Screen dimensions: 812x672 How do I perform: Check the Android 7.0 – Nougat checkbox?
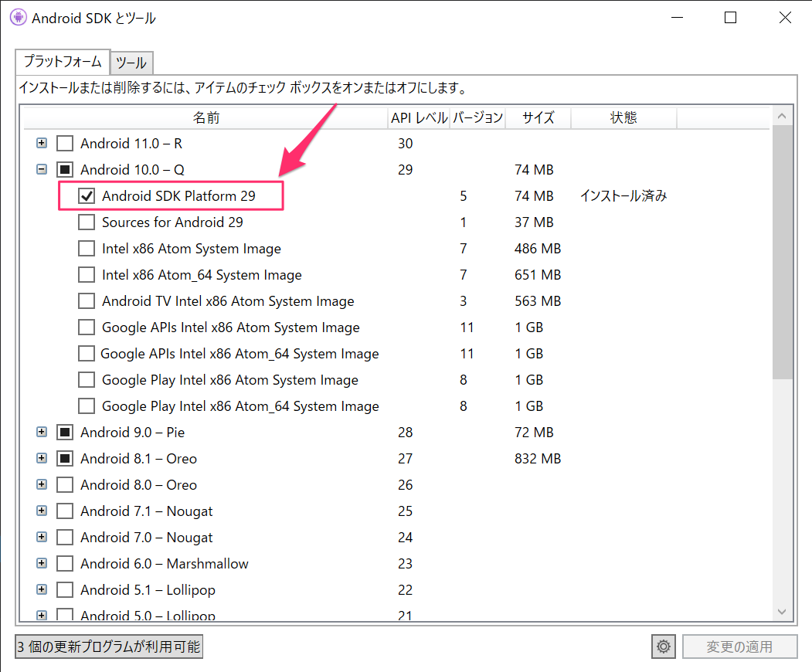click(x=65, y=537)
